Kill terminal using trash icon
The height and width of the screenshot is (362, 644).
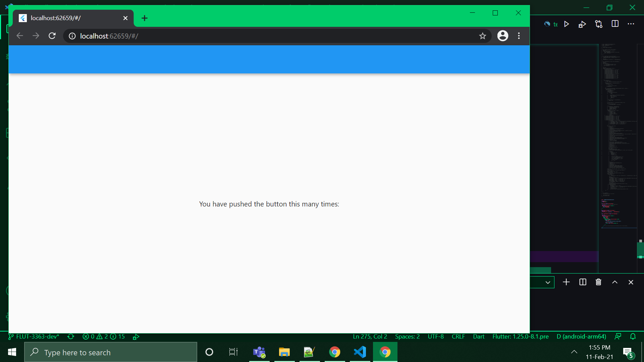tap(598, 282)
